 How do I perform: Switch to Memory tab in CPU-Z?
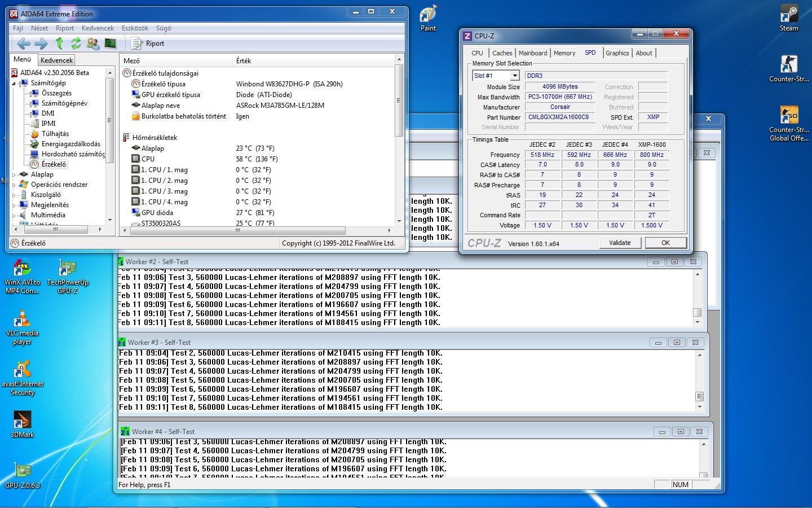(564, 53)
